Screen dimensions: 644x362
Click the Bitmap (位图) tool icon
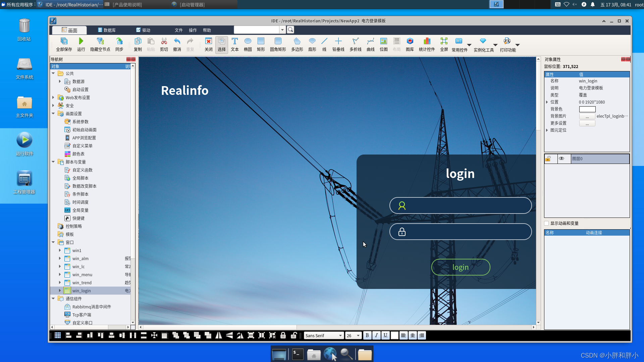pyautogui.click(x=383, y=44)
